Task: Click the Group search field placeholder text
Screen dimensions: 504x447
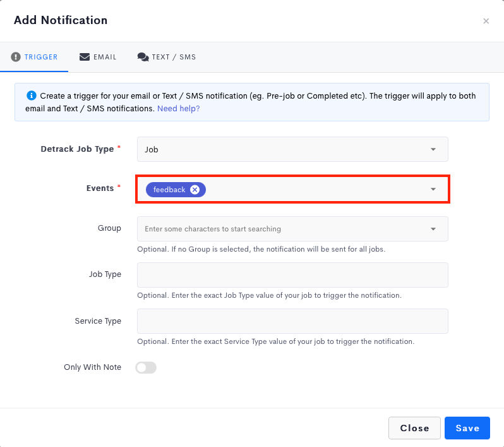Action: point(213,229)
